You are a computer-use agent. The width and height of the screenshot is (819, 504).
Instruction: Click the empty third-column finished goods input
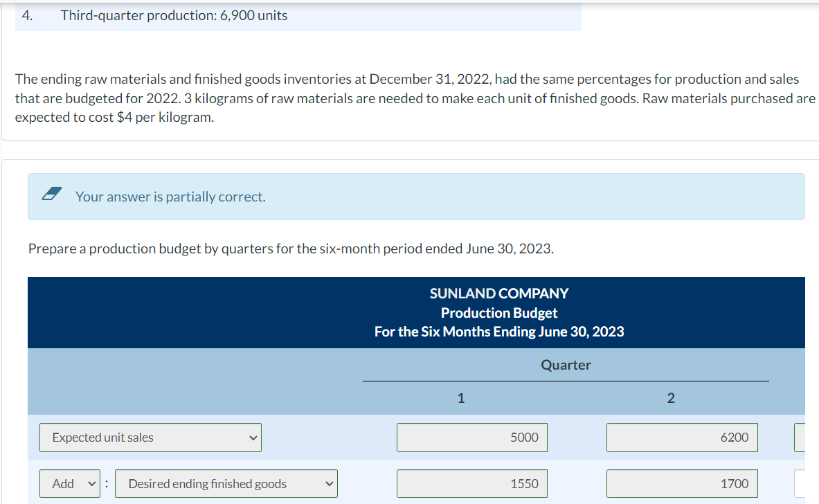810,483
